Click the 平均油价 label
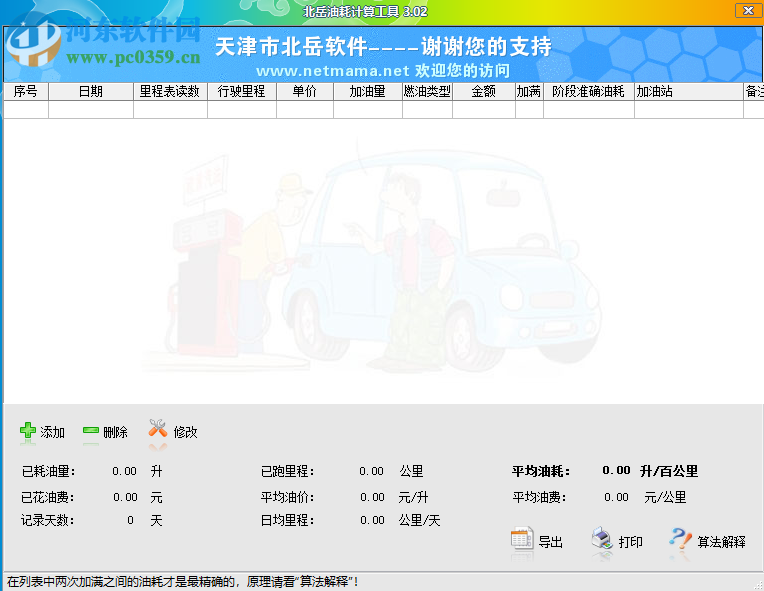Viewport: 764px width, 591px height. [x=287, y=497]
